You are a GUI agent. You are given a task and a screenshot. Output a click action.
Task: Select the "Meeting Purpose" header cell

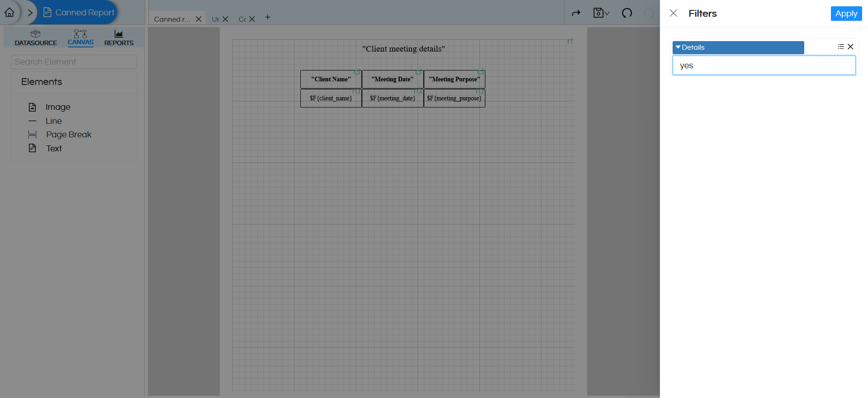click(455, 79)
